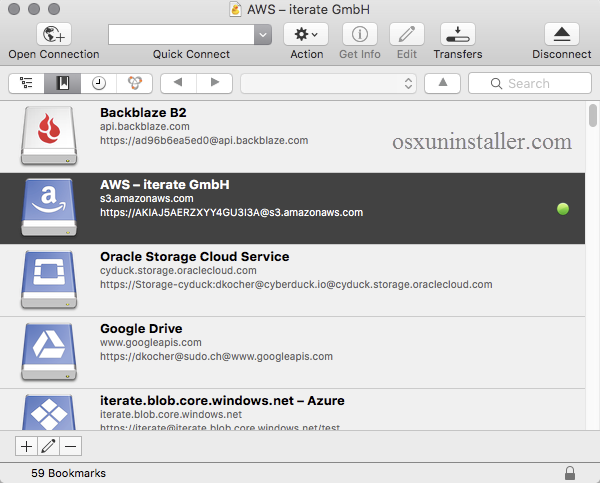
Task: Click the Get Info toolbar icon
Action: pos(359,34)
